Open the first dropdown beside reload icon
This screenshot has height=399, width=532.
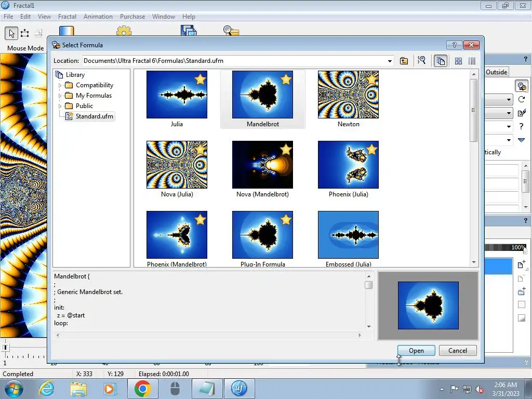click(x=509, y=100)
